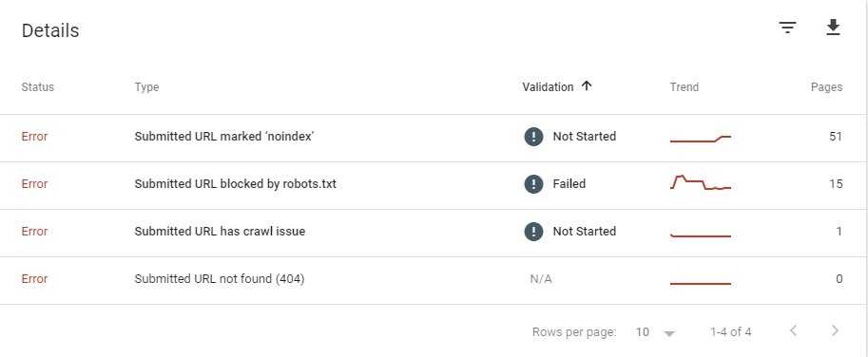Click the robots.txt trend sparkline
The width and height of the screenshot is (868, 357).
701,183
